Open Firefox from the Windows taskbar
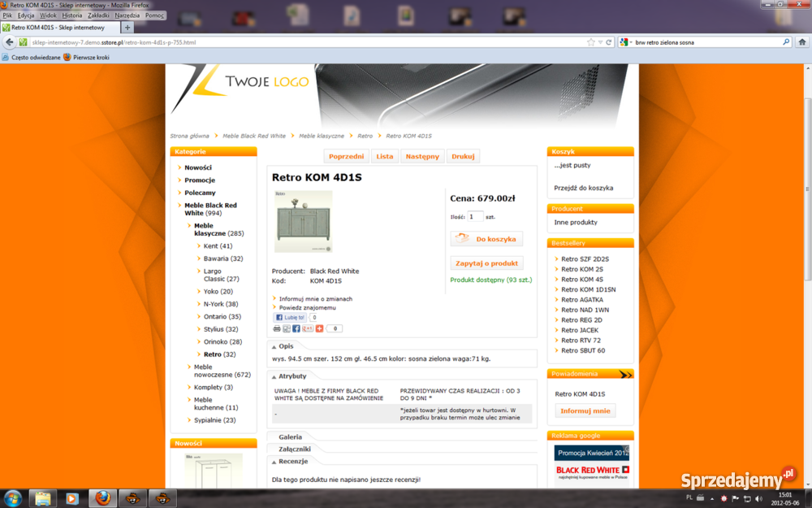The height and width of the screenshot is (508, 812). point(101,497)
